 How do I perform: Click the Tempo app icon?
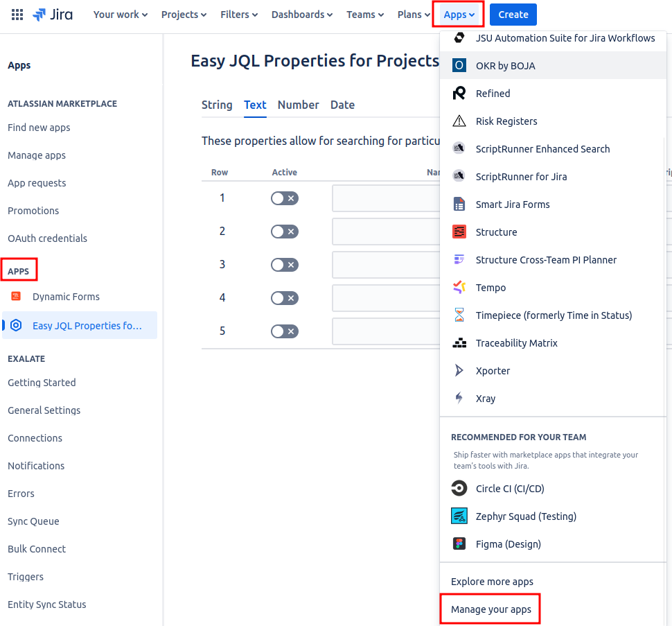tap(459, 288)
